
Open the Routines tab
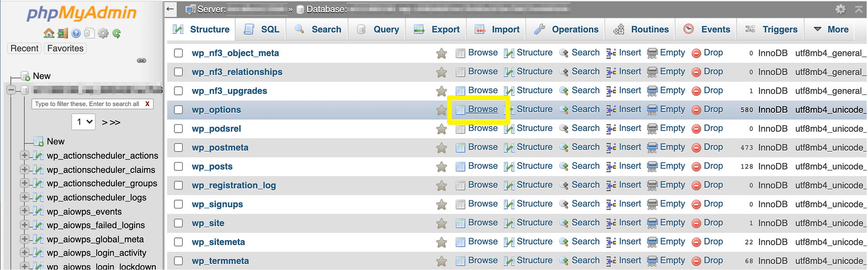click(x=641, y=29)
